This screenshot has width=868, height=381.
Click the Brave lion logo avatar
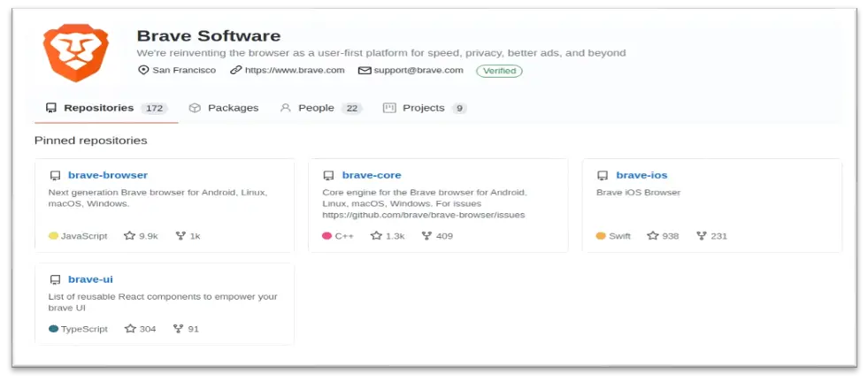pyautogui.click(x=76, y=53)
